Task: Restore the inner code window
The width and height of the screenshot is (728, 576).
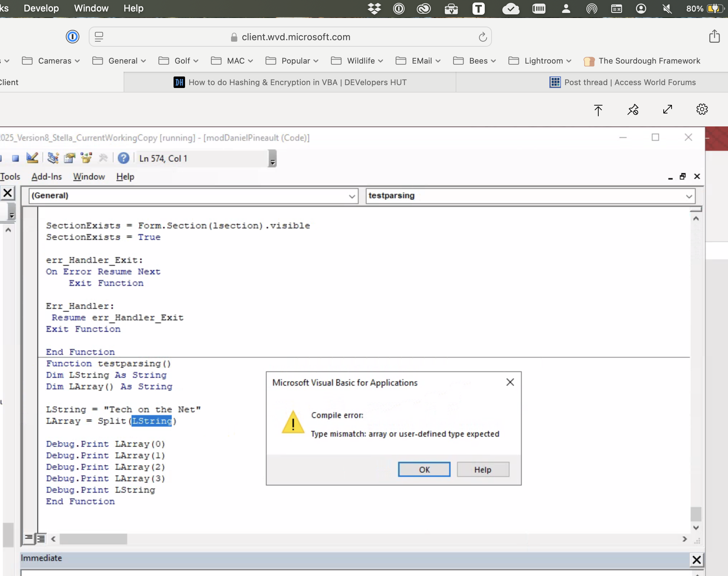Action: [x=683, y=176]
